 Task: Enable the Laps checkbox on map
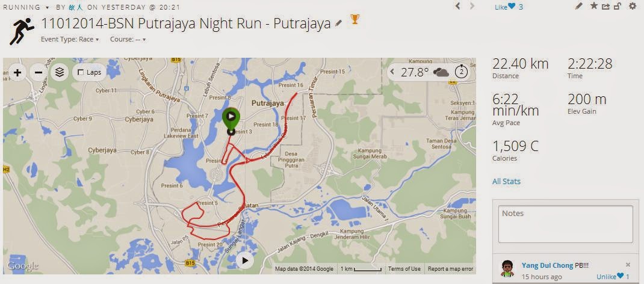coord(81,73)
